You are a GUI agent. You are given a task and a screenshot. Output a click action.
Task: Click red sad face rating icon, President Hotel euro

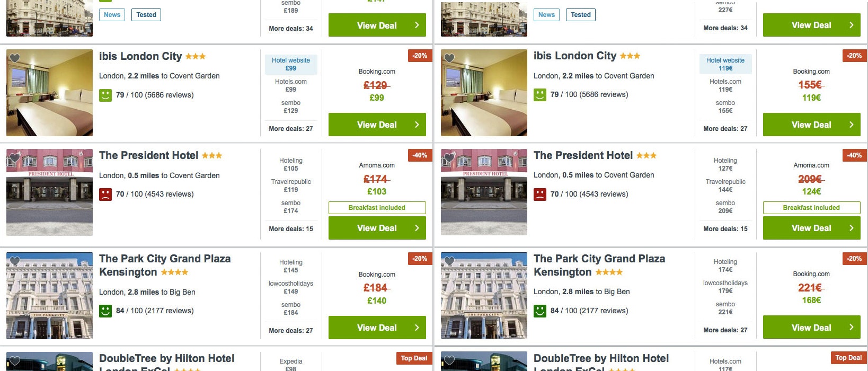pos(540,195)
